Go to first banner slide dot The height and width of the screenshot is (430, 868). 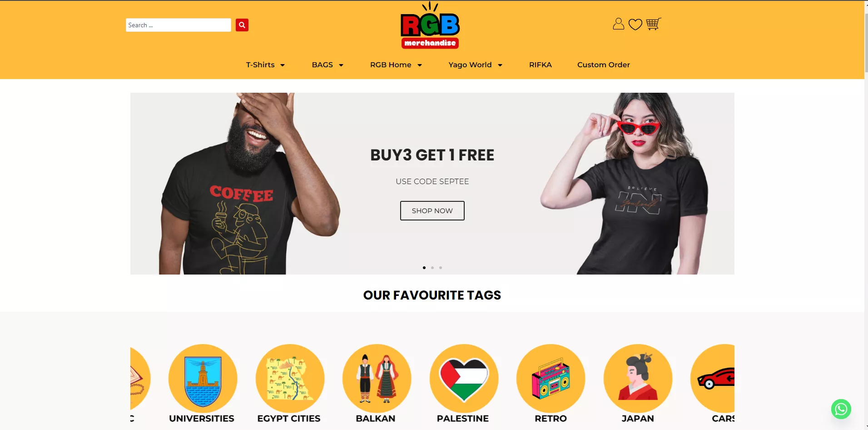[x=424, y=268]
